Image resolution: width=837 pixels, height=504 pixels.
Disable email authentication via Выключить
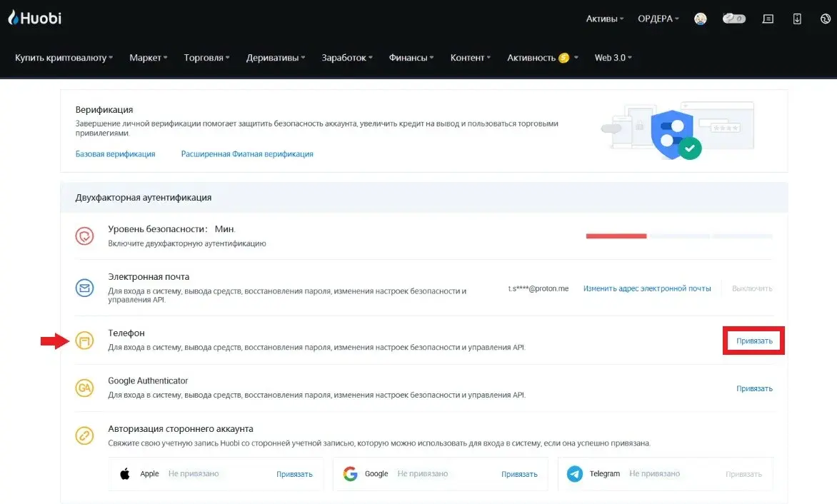[x=751, y=288]
